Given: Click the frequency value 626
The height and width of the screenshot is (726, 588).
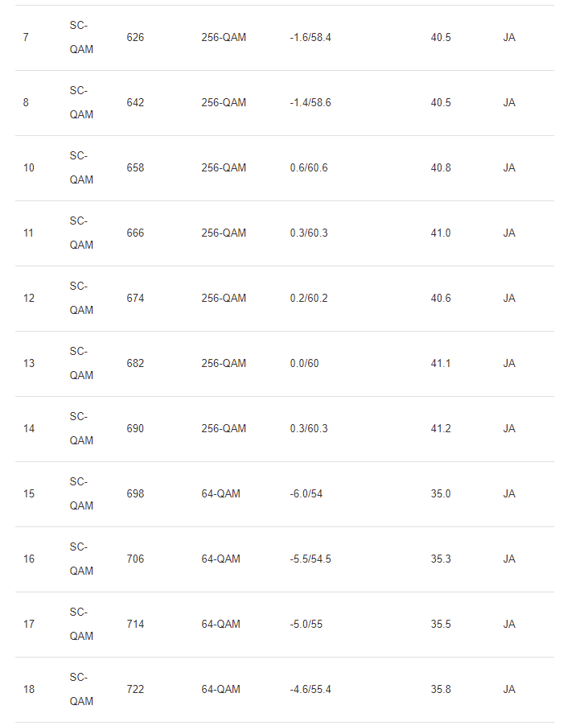Looking at the screenshot, I should click(x=135, y=38).
